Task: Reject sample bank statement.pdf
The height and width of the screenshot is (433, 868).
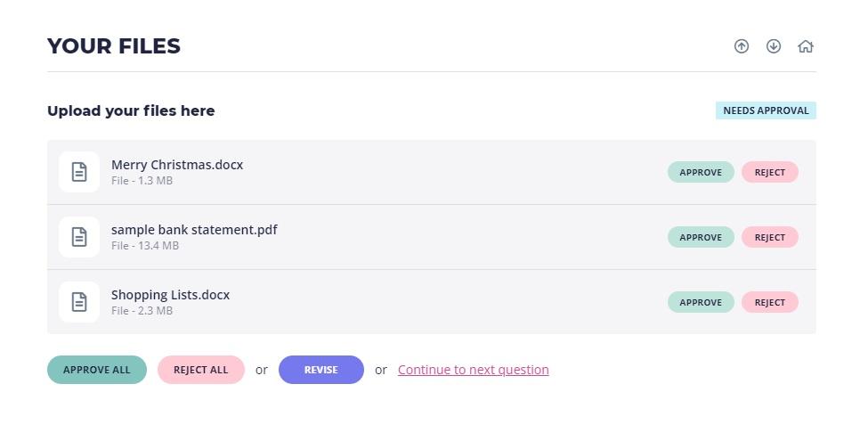Action: pyautogui.click(x=770, y=237)
